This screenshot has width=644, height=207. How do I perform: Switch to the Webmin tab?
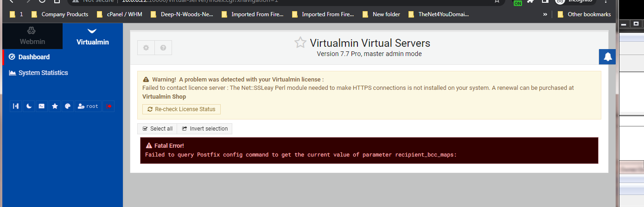(32, 36)
